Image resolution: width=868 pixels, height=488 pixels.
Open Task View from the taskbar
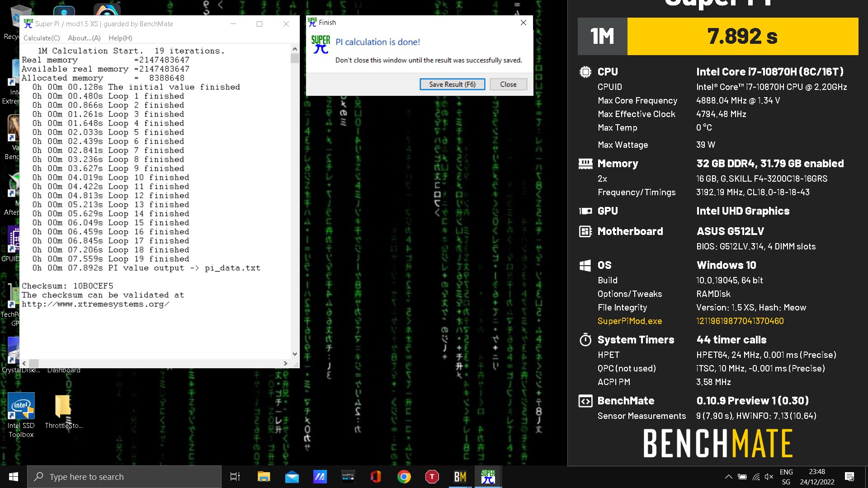coord(235,477)
